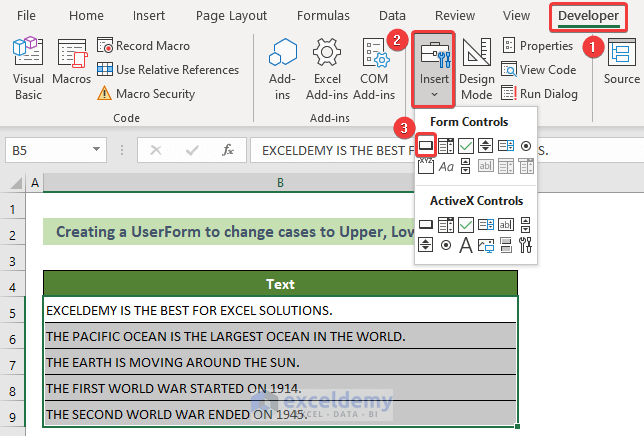Insert an ActiveX List Box
The width and height of the screenshot is (644, 436).
coord(486,225)
